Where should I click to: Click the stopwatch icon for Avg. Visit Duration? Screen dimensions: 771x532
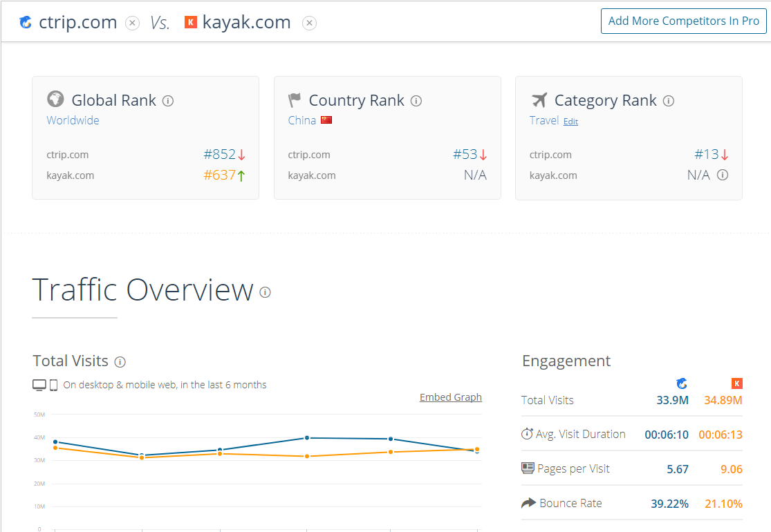[527, 434]
